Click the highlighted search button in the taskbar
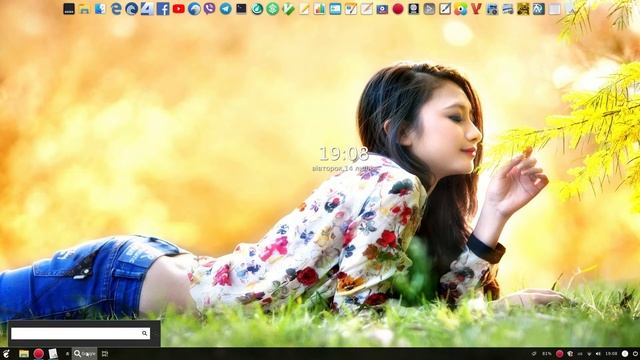Viewport: 640px width, 360px height. pos(84,353)
